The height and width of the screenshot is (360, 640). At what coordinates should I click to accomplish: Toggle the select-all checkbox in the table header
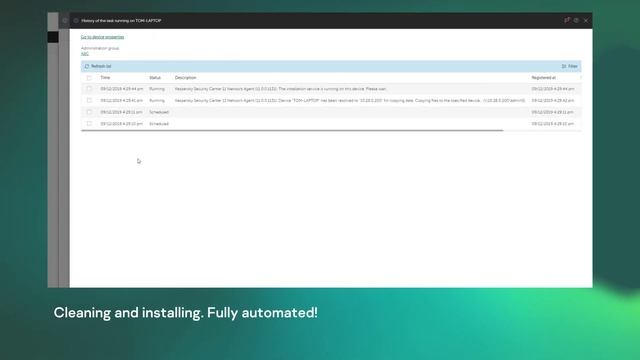pyautogui.click(x=89, y=78)
